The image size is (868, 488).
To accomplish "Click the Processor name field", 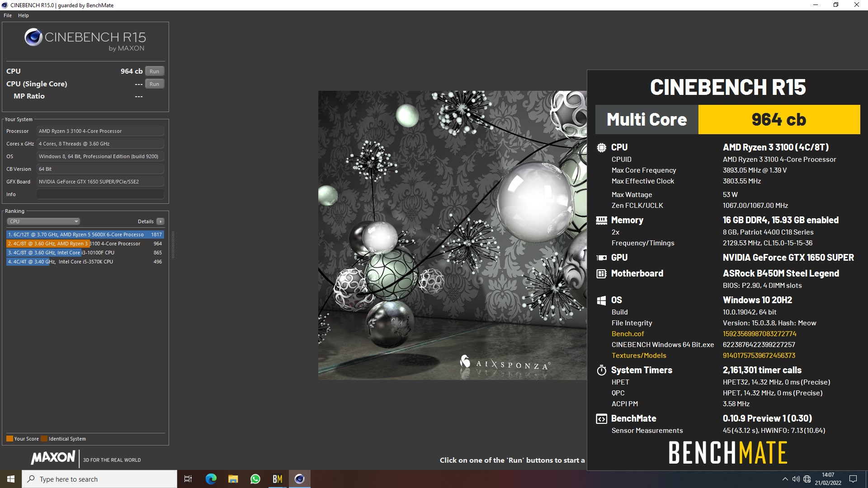I will 100,131.
